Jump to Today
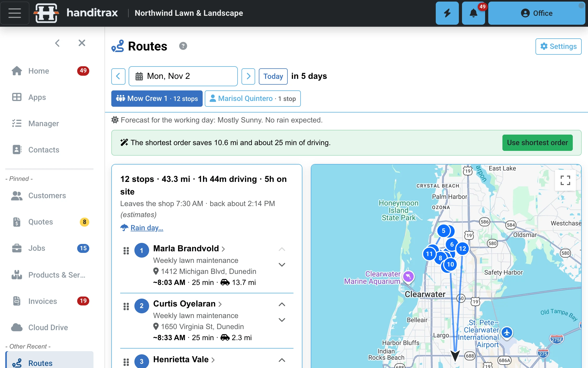588x368 pixels. pyautogui.click(x=273, y=76)
